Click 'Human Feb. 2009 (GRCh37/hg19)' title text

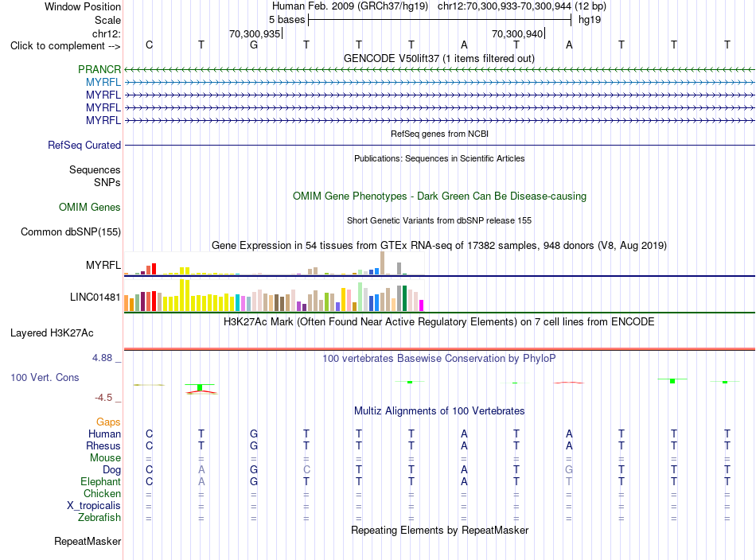pos(350,6)
